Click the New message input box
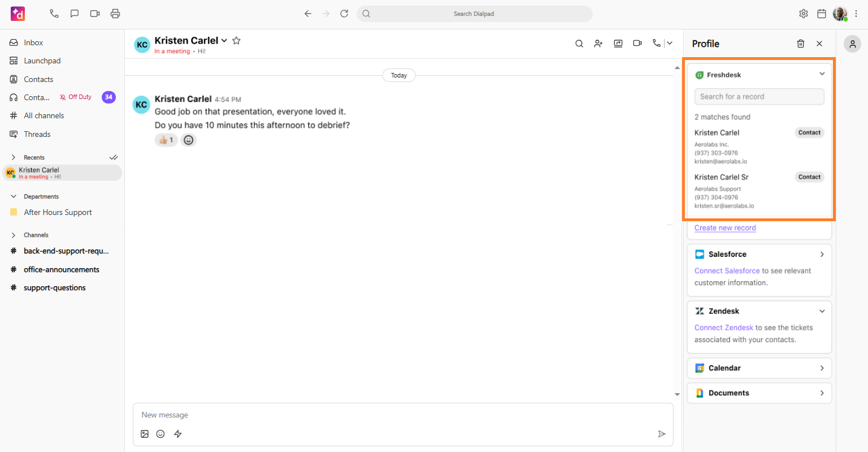Viewport: 868px width, 452px height. tap(403, 415)
